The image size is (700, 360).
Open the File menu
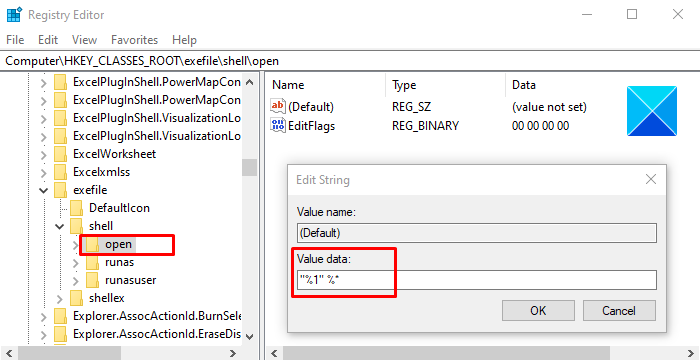pos(15,40)
